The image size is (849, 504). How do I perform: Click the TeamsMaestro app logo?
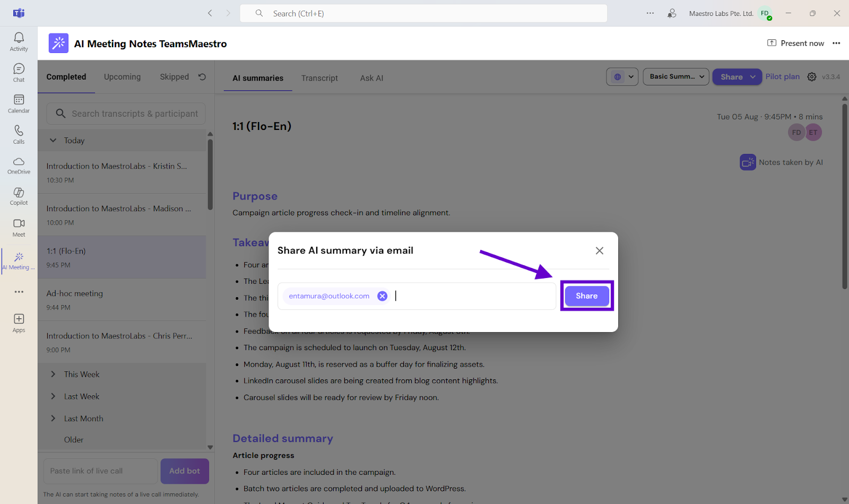pos(58,44)
